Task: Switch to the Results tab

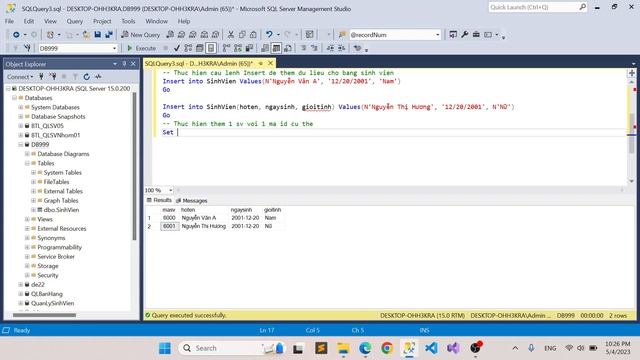Action: pyautogui.click(x=159, y=200)
